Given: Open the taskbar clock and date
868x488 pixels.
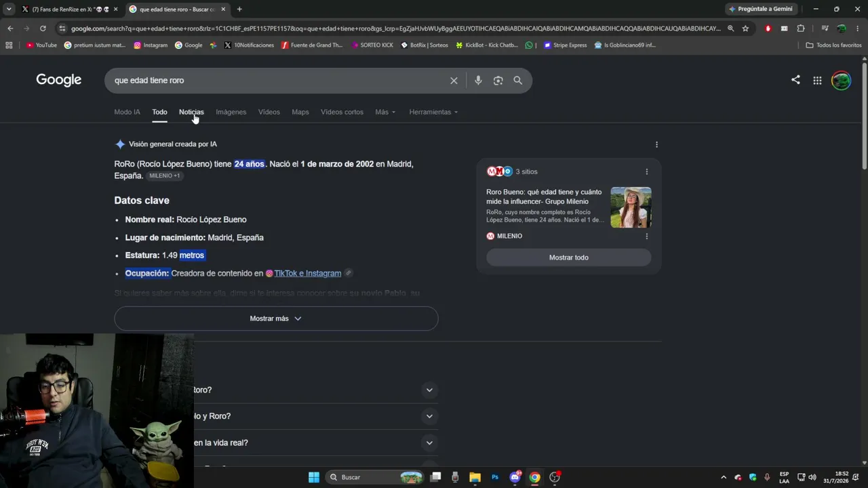Looking at the screenshot, I should coord(836,477).
